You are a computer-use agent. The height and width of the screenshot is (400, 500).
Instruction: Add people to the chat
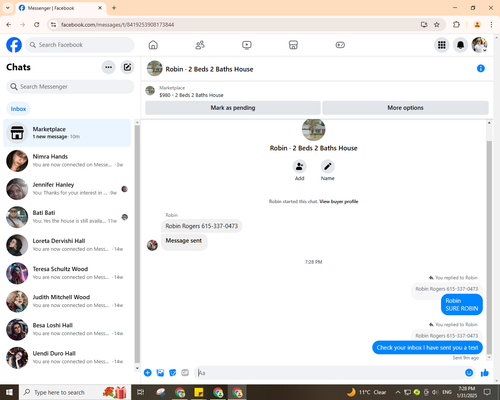[299, 166]
